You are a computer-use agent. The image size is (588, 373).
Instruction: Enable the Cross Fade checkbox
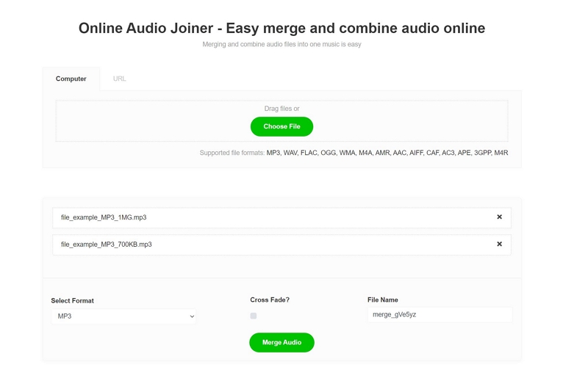pyautogui.click(x=254, y=316)
